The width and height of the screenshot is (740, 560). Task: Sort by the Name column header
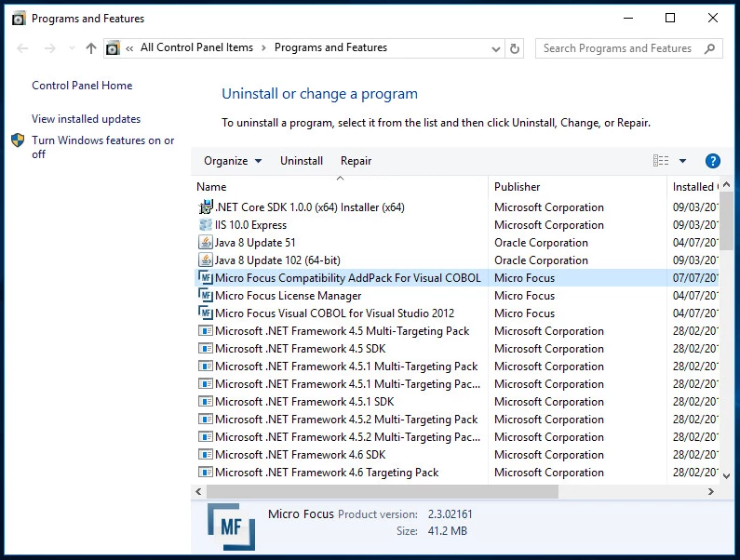340,187
